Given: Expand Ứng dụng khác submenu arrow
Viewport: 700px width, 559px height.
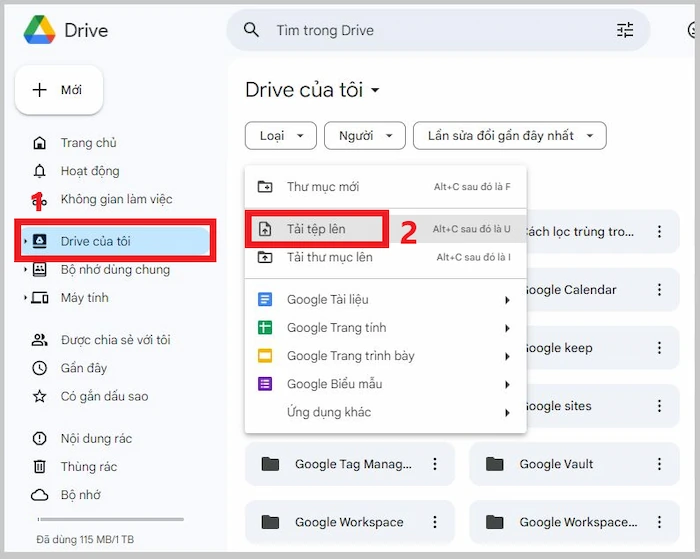Looking at the screenshot, I should pyautogui.click(x=507, y=413).
